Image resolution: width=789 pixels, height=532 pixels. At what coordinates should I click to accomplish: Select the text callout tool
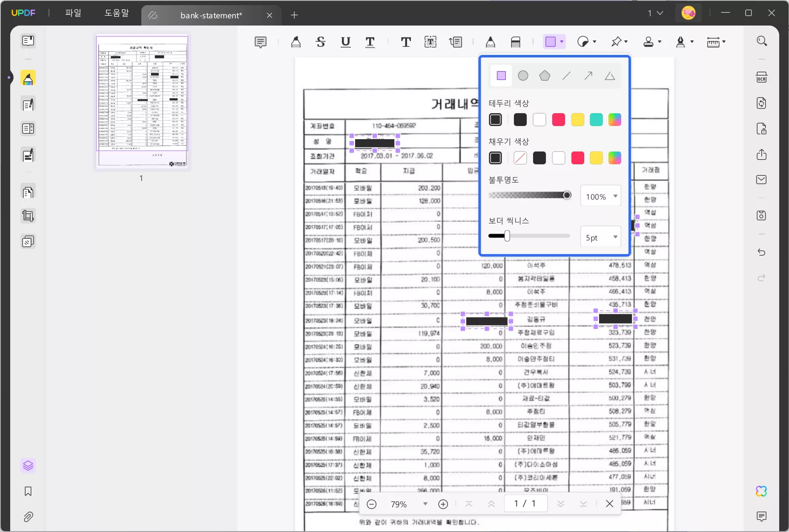pyautogui.click(x=456, y=42)
